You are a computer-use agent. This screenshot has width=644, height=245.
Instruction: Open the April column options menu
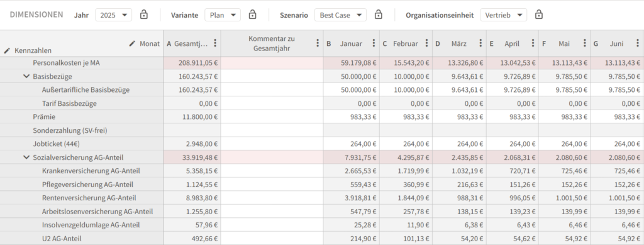533,43
